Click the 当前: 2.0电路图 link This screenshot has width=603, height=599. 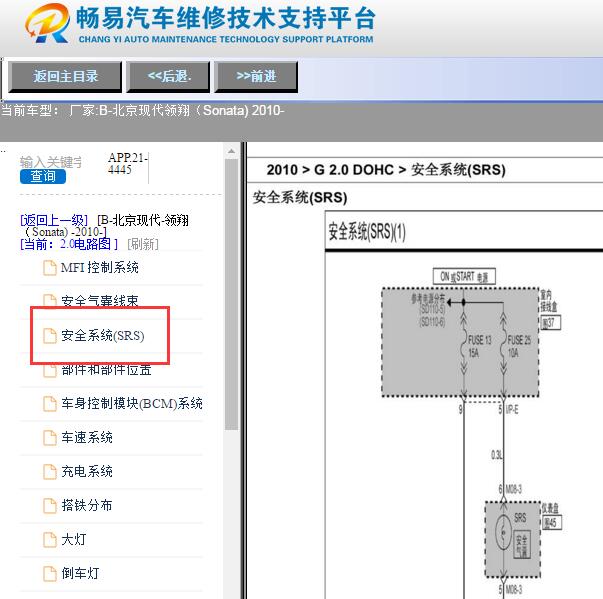pos(69,244)
